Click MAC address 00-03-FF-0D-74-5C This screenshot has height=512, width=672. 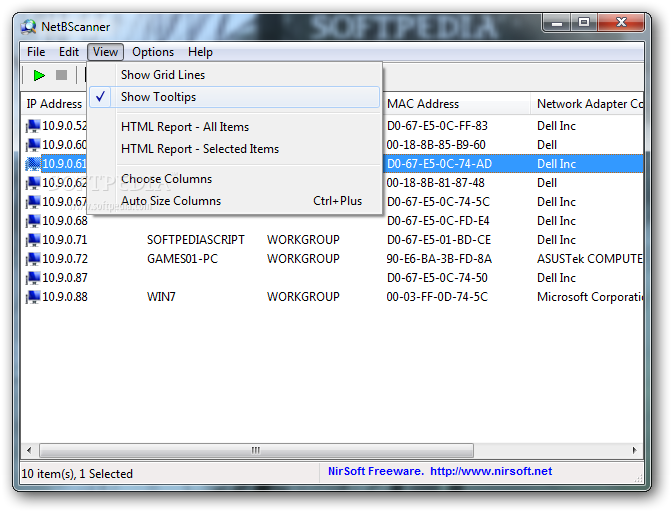point(437,296)
